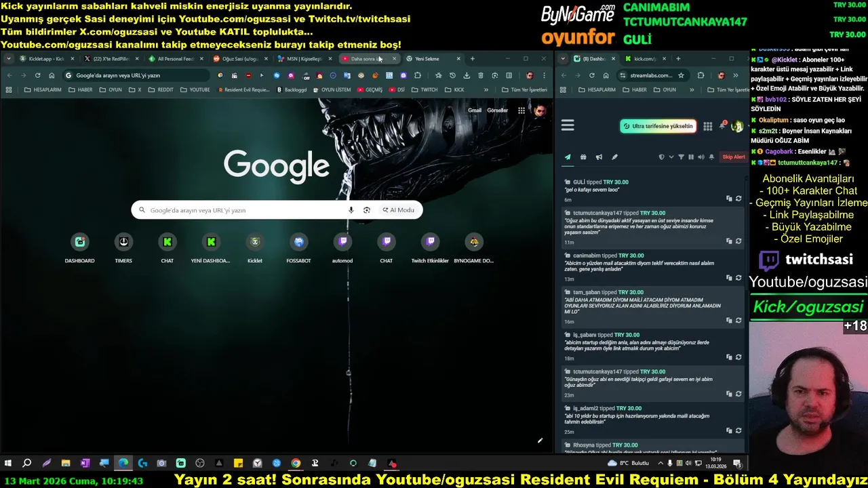Open the YOUTUBE bookmark folder
This screenshot has height=488, width=868.
pos(195,89)
